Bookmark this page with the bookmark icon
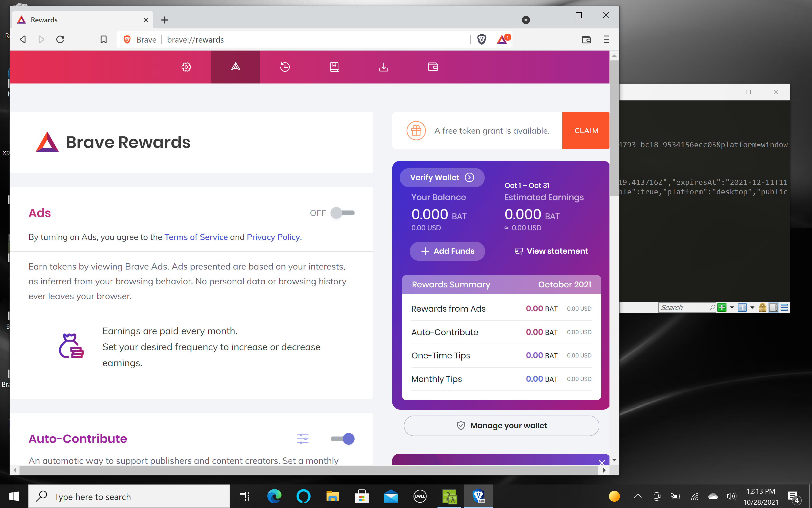This screenshot has height=508, width=812. (x=104, y=40)
